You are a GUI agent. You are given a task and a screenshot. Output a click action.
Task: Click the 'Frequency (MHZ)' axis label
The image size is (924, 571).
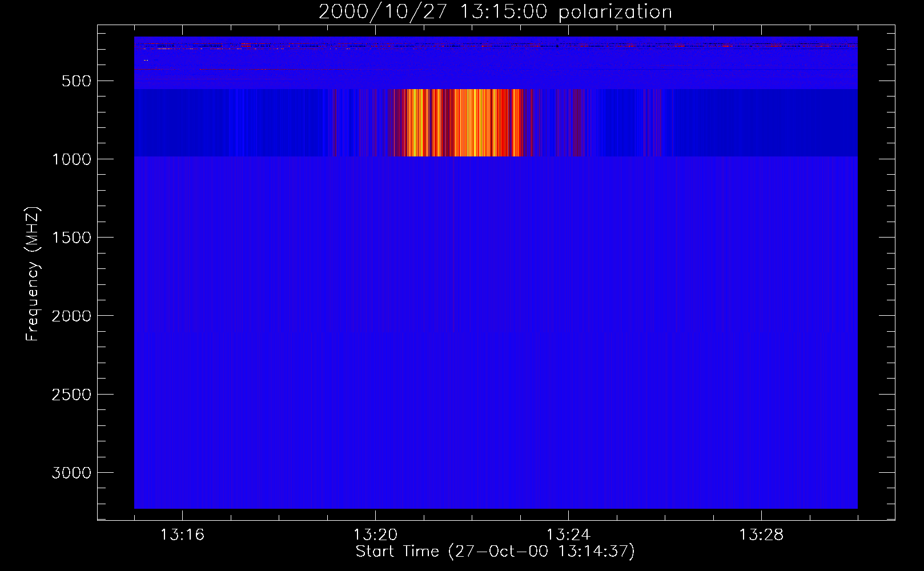point(33,274)
